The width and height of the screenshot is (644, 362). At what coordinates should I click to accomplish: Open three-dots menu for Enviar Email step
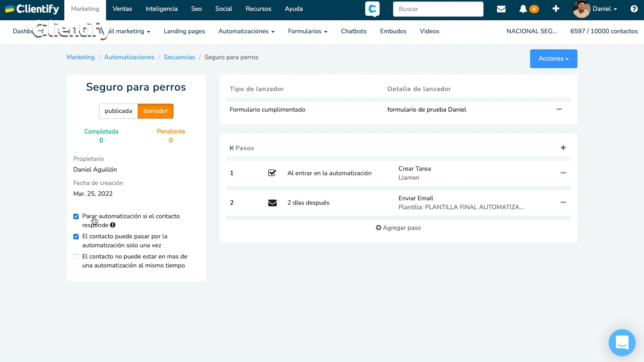pos(563,202)
